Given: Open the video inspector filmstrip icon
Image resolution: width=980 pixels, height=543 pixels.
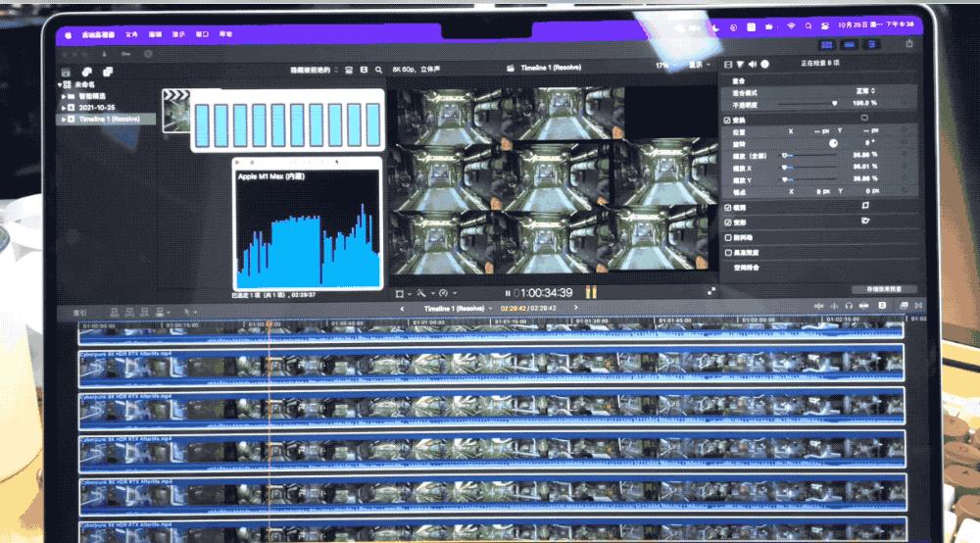Looking at the screenshot, I should tap(727, 64).
